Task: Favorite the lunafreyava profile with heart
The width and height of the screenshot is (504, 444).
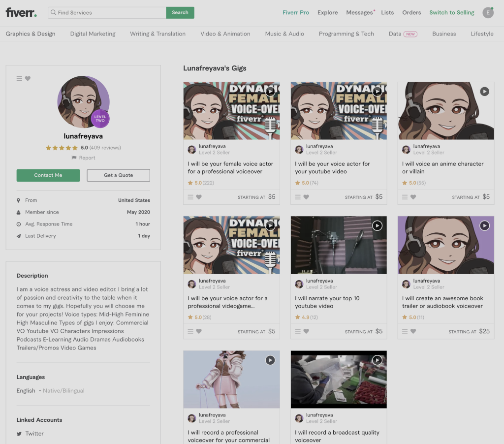Action: pyautogui.click(x=28, y=78)
